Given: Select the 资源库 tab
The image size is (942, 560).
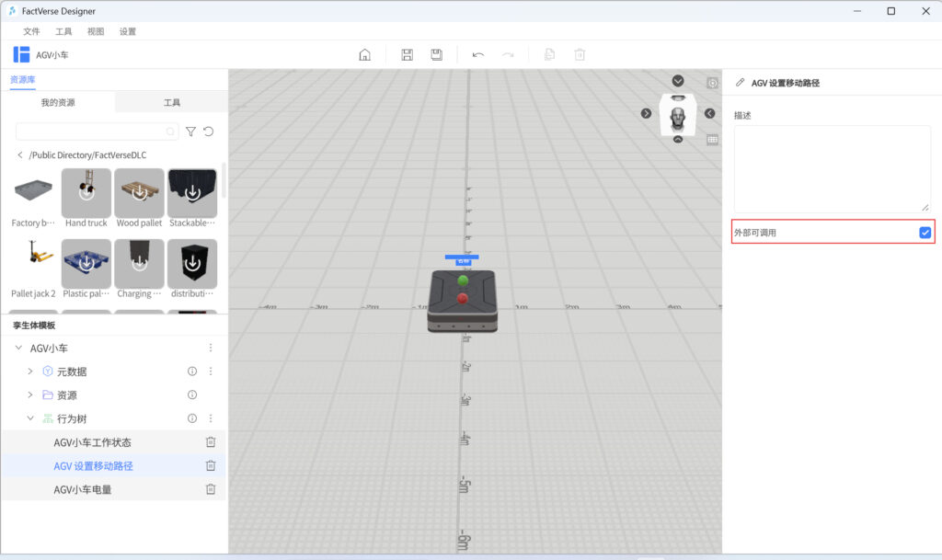Looking at the screenshot, I should click(23, 79).
